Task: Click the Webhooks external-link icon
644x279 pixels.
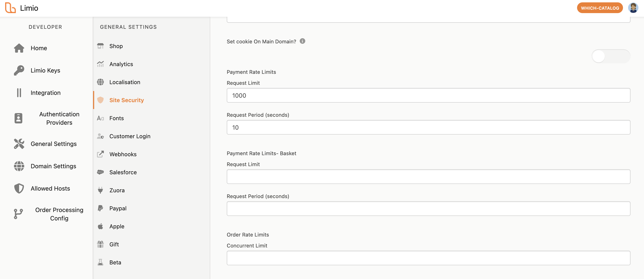Action: coord(100,154)
